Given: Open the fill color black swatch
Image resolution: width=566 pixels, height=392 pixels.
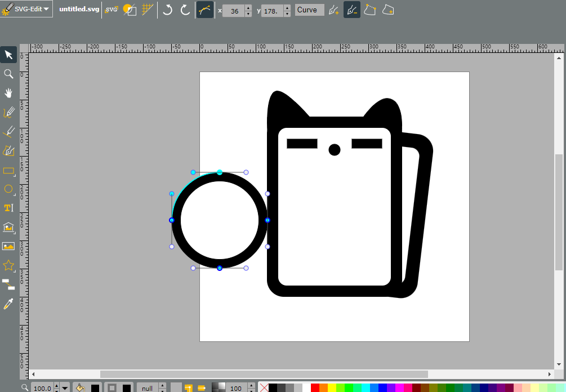Looking at the screenshot, I should click(95, 389).
